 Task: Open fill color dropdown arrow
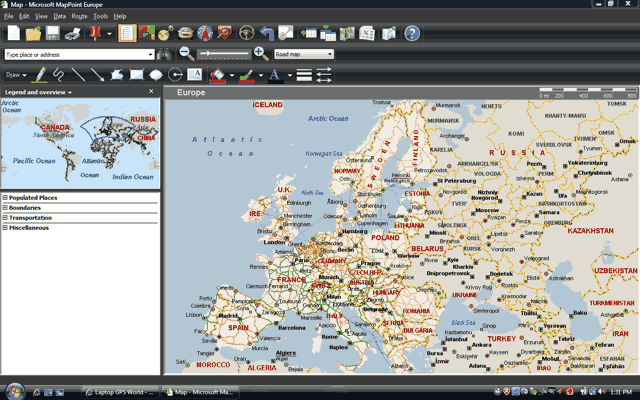point(231,76)
